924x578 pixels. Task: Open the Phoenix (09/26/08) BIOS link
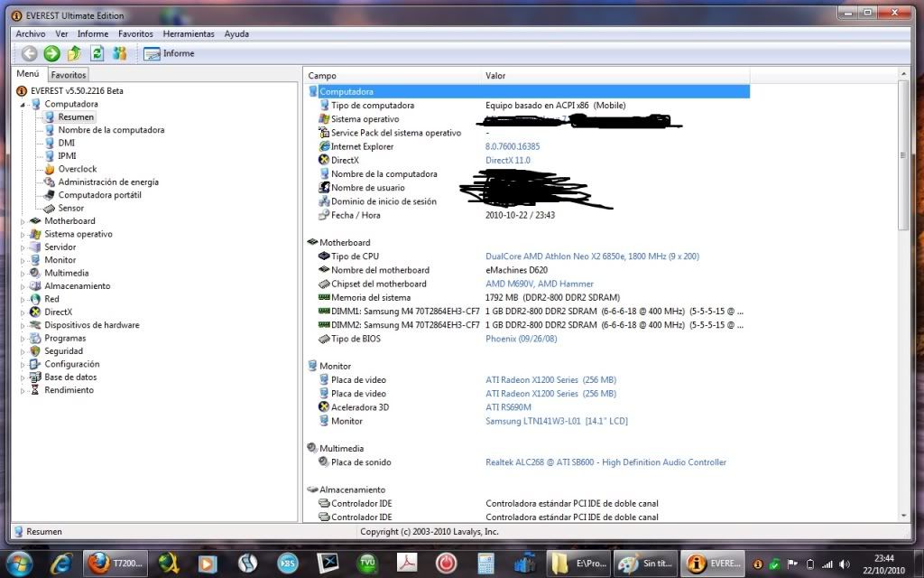pos(521,339)
